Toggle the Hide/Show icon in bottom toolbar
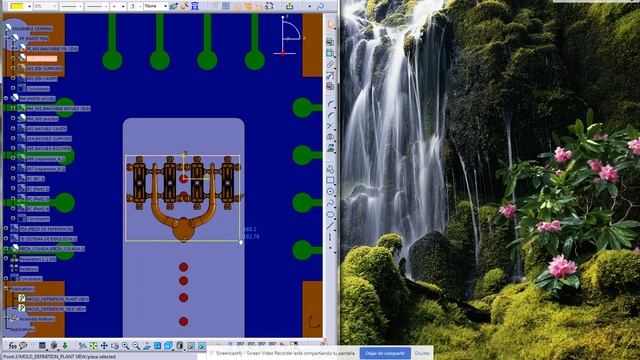Image resolution: width=640 pixels, height=360 pixels. coord(191,346)
